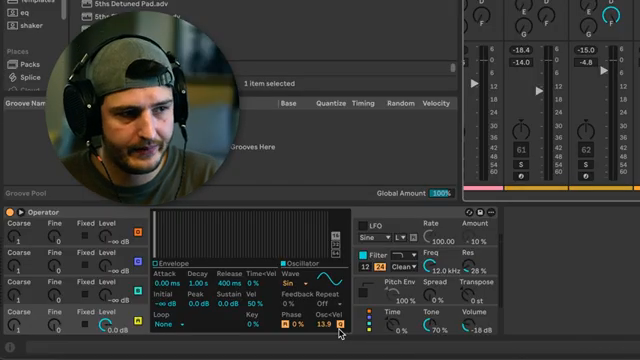Viewport: 640px width, 360px height.
Task: Toggle the Operator device activator
Action: tap(9, 212)
